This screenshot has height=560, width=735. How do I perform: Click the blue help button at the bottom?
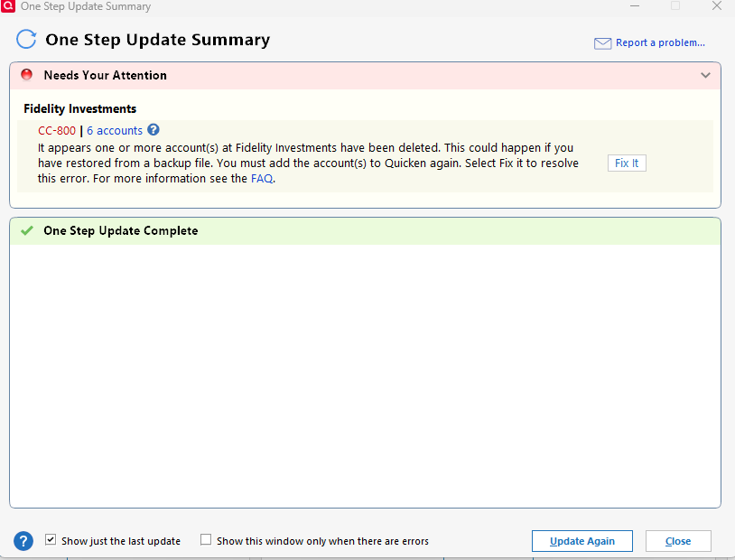[x=23, y=541]
